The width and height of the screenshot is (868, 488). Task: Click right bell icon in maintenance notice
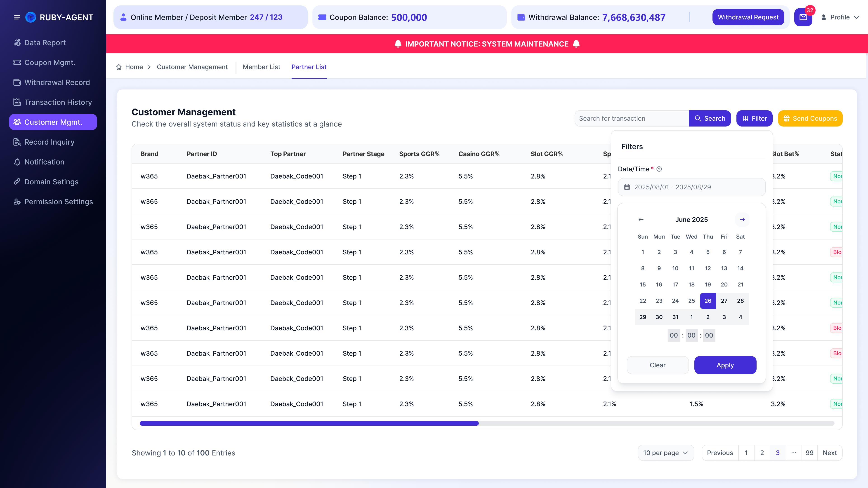click(x=576, y=44)
